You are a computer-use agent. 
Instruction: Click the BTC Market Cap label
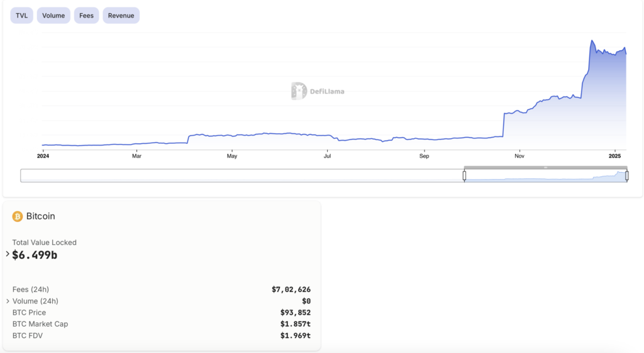pos(40,324)
